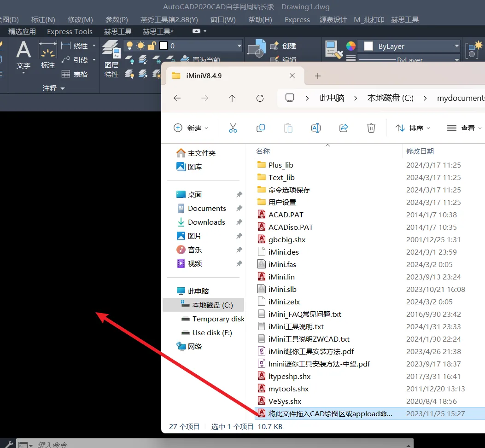Screen dimensions: 485x448
Task: Open the 引线 dropdown arrow
Action: click(x=94, y=60)
